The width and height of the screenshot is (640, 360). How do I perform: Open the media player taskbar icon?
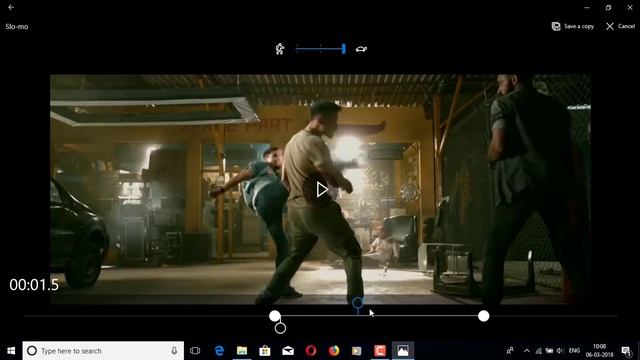click(x=357, y=351)
